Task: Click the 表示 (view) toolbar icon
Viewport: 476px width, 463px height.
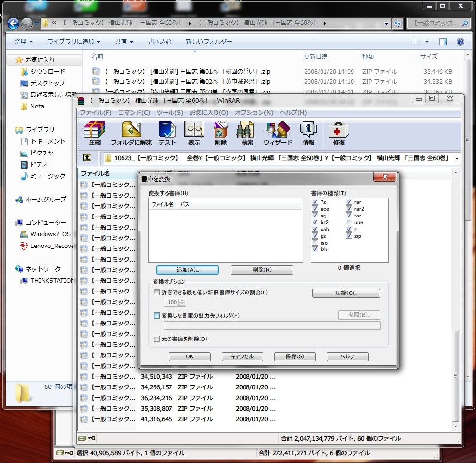Action: (194, 133)
